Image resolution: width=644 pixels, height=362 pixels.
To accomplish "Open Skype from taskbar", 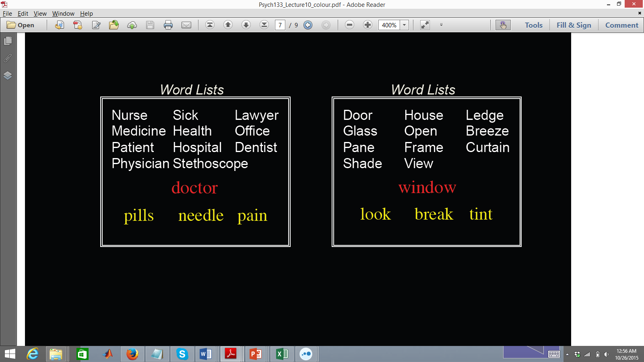I will pyautogui.click(x=182, y=354).
